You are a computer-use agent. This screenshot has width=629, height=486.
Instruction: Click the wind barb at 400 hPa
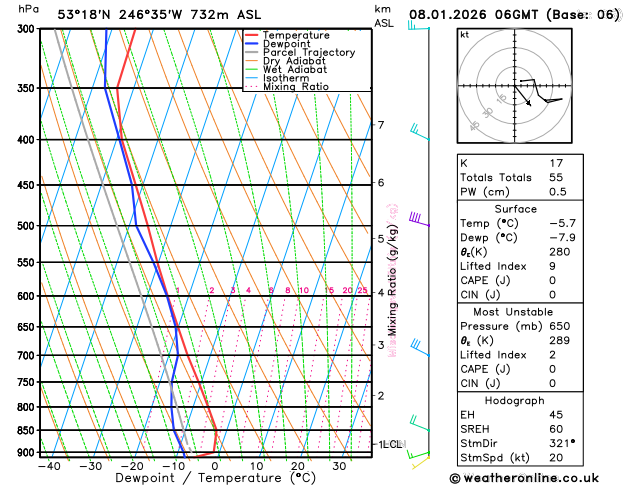tap(420, 132)
